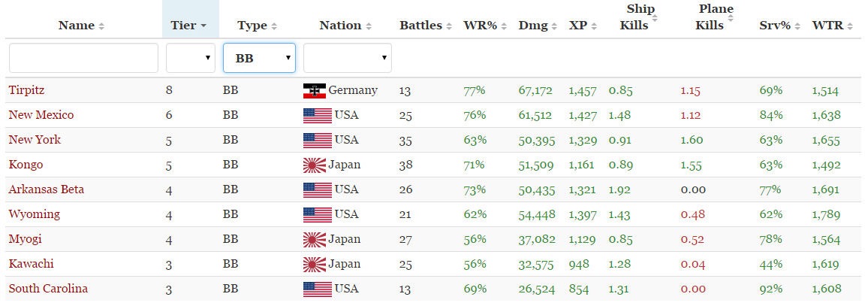This screenshot has height=306, width=868.
Task: Open the Type filter dropdown showing BB
Action: click(x=259, y=58)
